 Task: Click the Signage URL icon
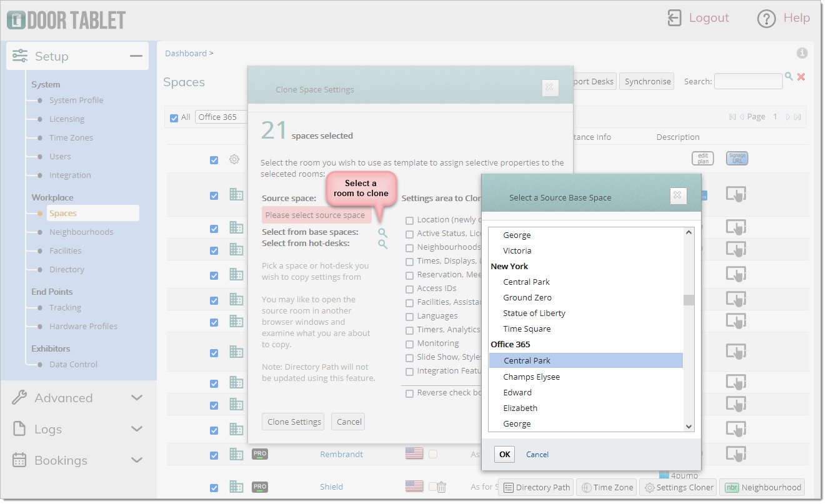[737, 159]
